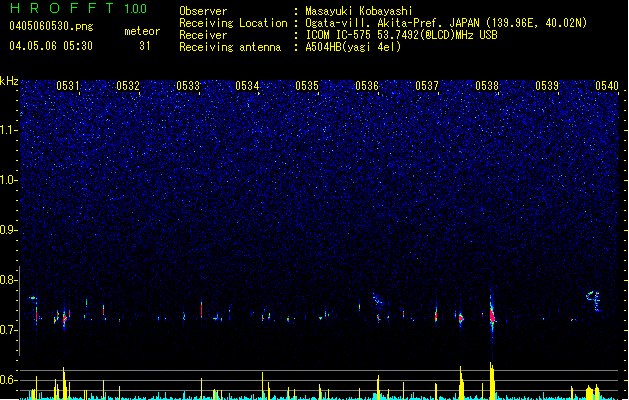Click the 0535 time marker
The height and width of the screenshot is (400, 629).
(307, 86)
